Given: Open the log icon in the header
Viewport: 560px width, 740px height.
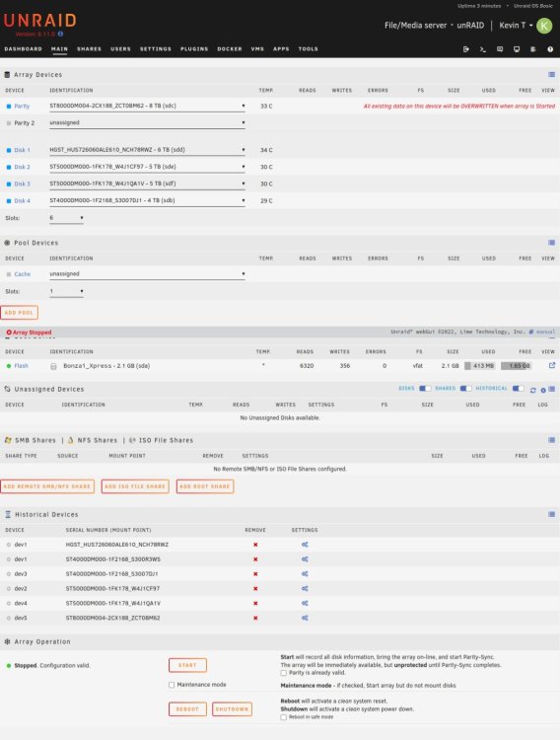Looking at the screenshot, I should pos(533,49).
